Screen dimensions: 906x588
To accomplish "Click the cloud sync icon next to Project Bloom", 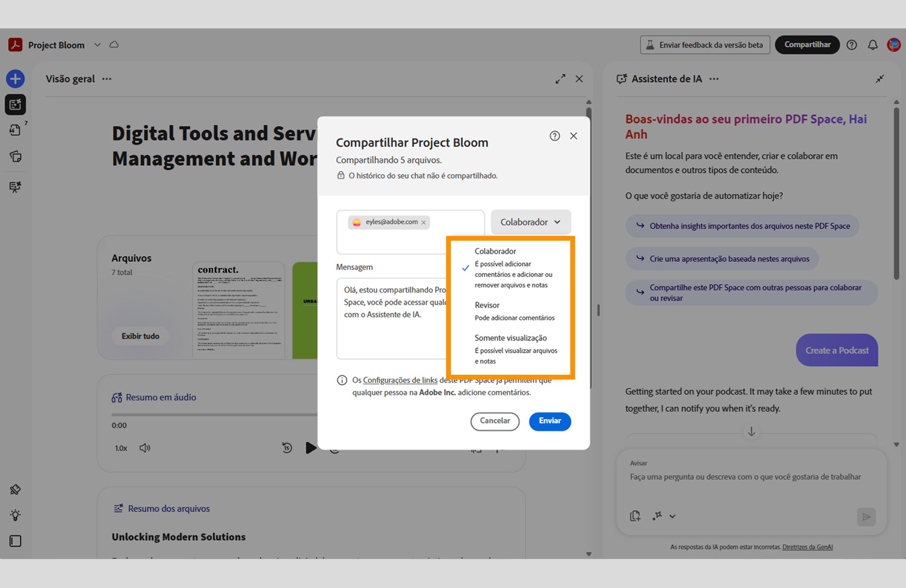I will pos(114,45).
